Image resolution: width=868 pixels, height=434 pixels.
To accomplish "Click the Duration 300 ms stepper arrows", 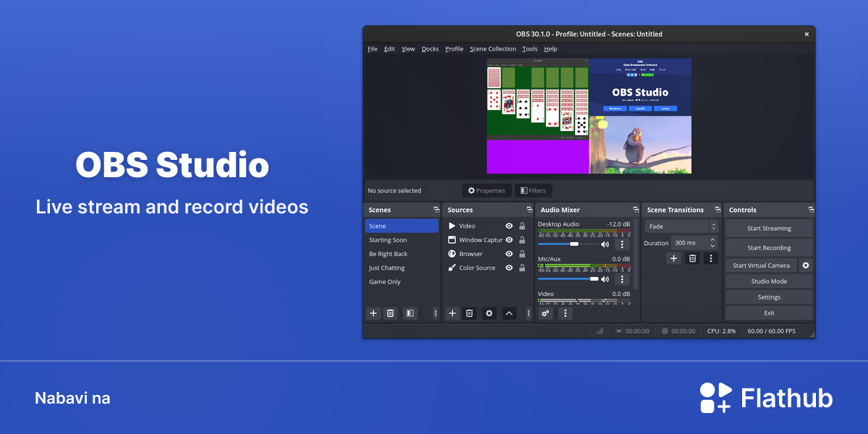I will (712, 243).
